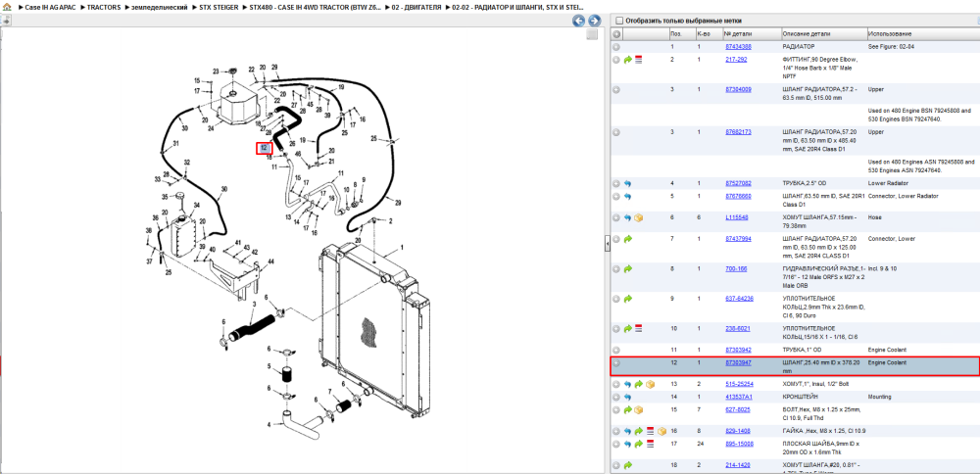Open part number link 87303947
Image resolution: width=980 pixels, height=474 pixels.
[738, 362]
